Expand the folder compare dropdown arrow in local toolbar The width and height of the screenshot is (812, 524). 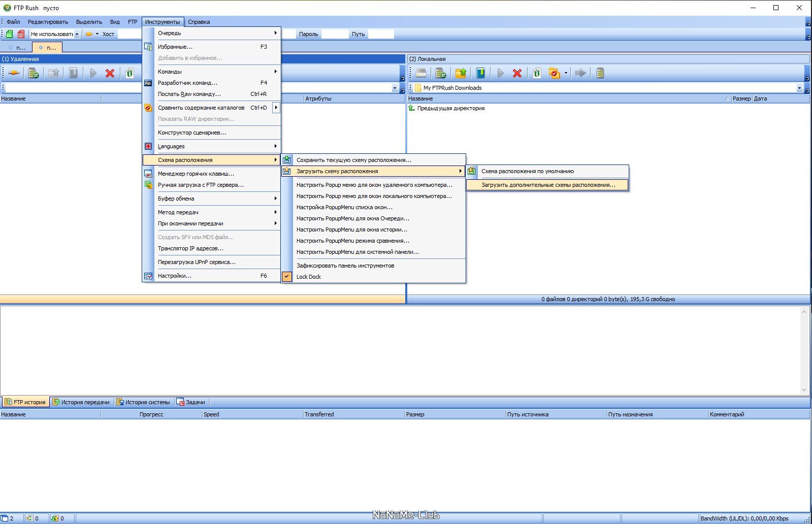pyautogui.click(x=566, y=73)
